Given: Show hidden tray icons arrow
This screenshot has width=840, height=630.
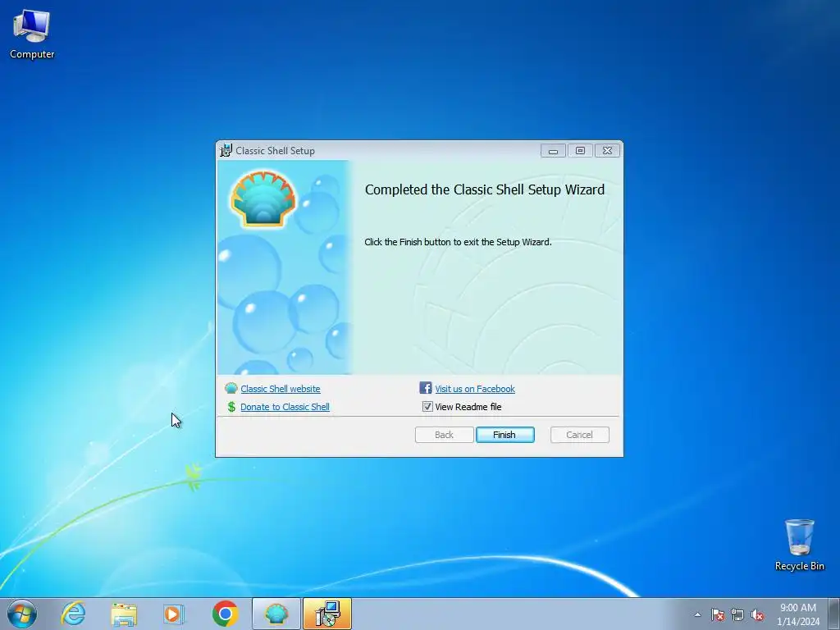Looking at the screenshot, I should tap(697, 614).
